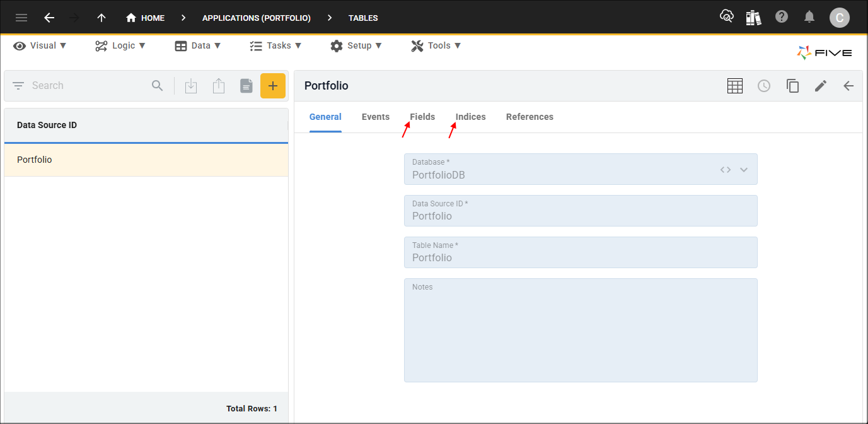The image size is (868, 424).
Task: Copy the Portfolio record via copy icon
Action: [792, 85]
